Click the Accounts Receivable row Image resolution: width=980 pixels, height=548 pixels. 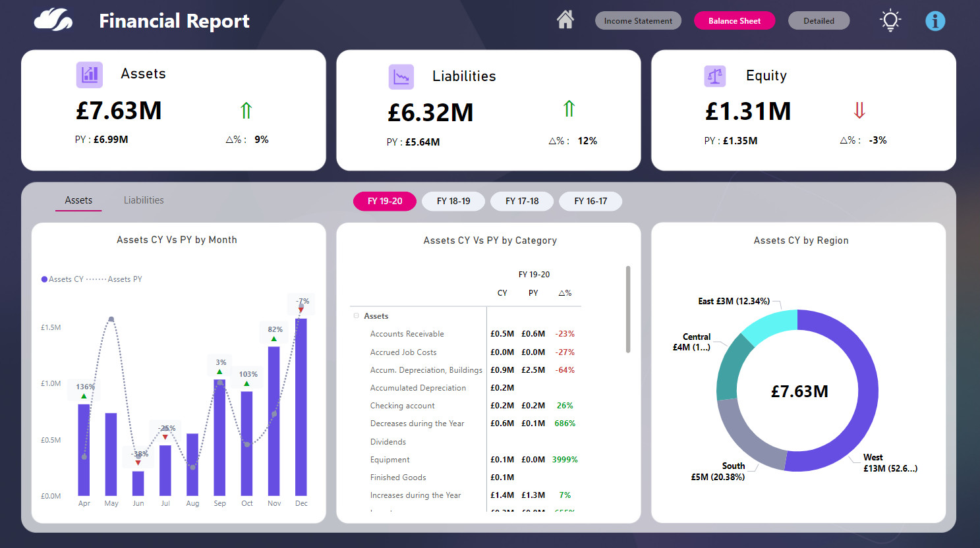[465, 334]
